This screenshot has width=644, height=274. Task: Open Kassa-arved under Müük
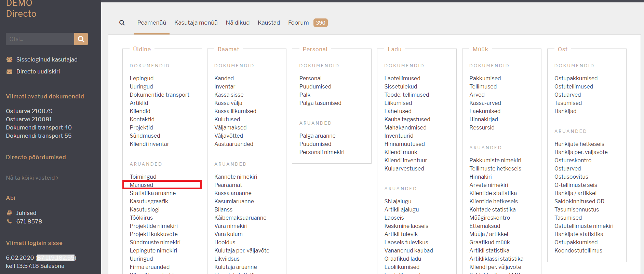pyautogui.click(x=485, y=103)
